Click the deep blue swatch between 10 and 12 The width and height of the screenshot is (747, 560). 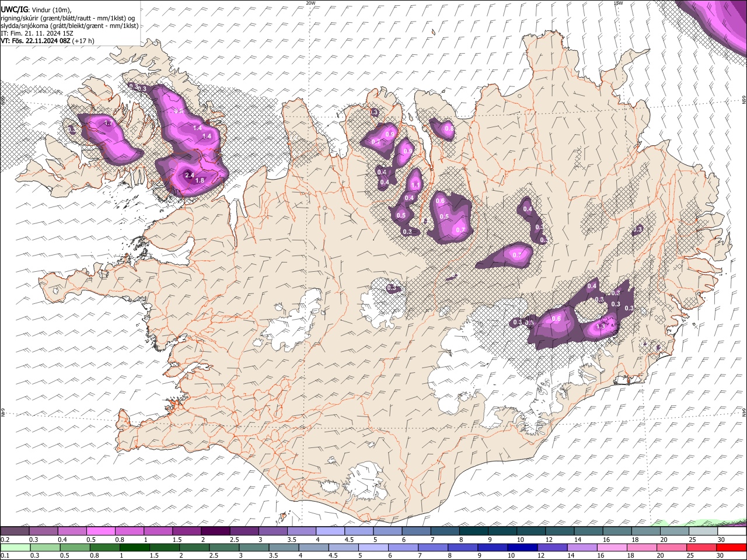click(x=523, y=547)
